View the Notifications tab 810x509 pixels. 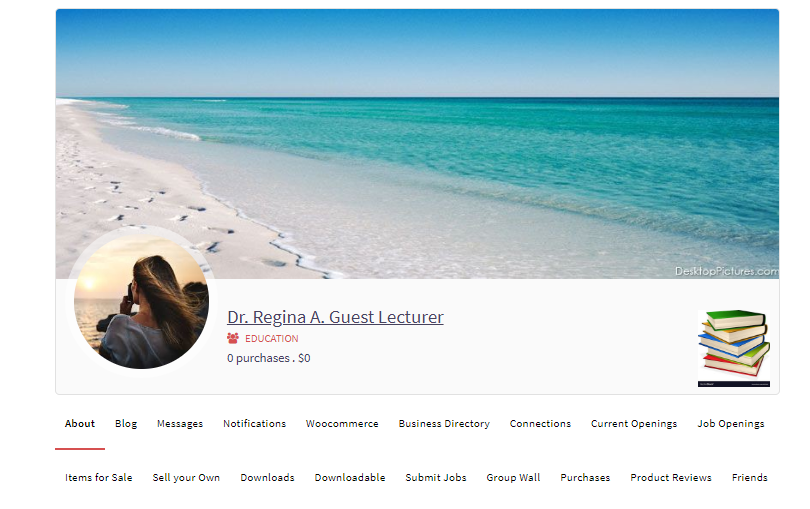coord(255,424)
